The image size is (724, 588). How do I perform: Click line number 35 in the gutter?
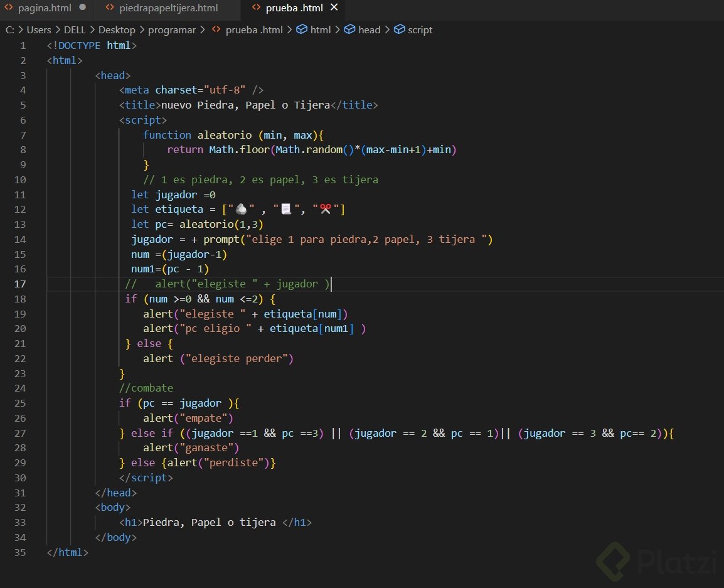point(20,552)
